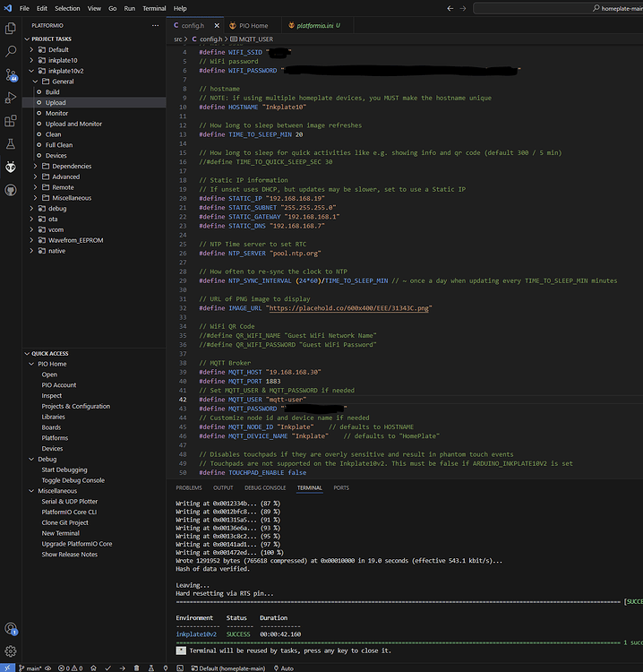Click Clone Git Project in Quick Access
The height and width of the screenshot is (672, 643).
tap(64, 522)
